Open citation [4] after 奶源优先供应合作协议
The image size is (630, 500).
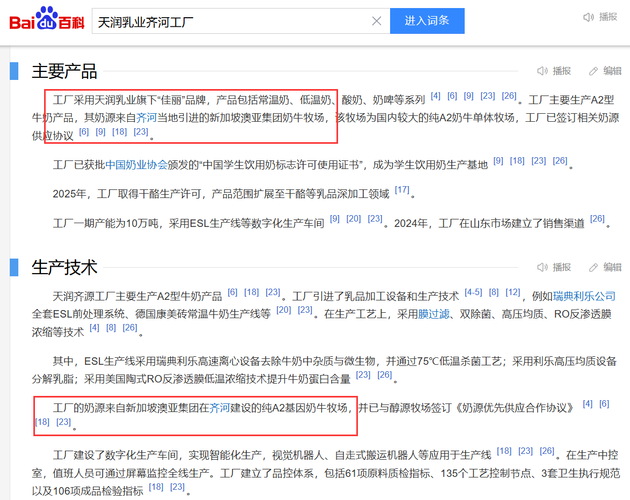pyautogui.click(x=588, y=404)
